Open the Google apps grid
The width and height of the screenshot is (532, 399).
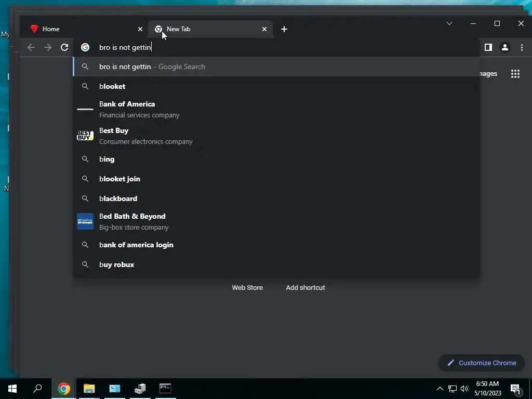pyautogui.click(x=515, y=74)
